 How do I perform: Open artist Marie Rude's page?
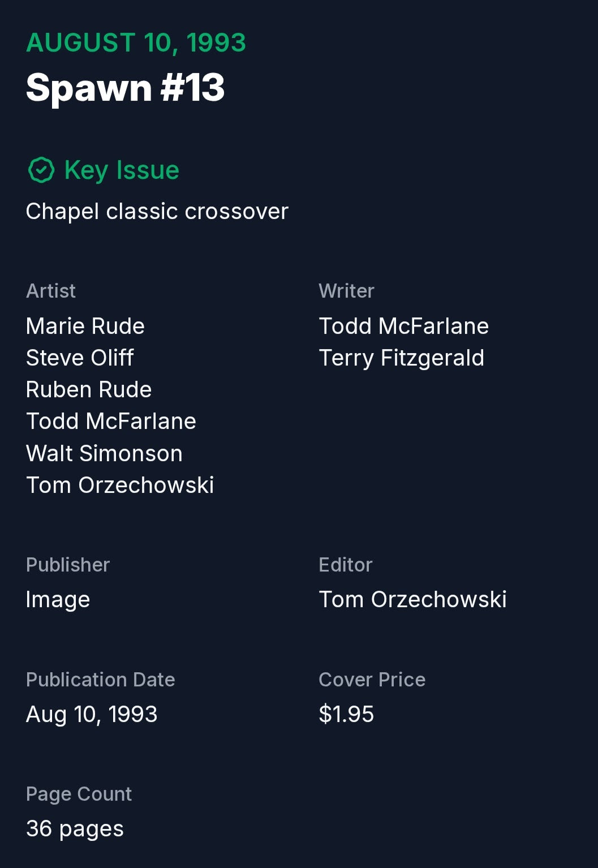(85, 326)
